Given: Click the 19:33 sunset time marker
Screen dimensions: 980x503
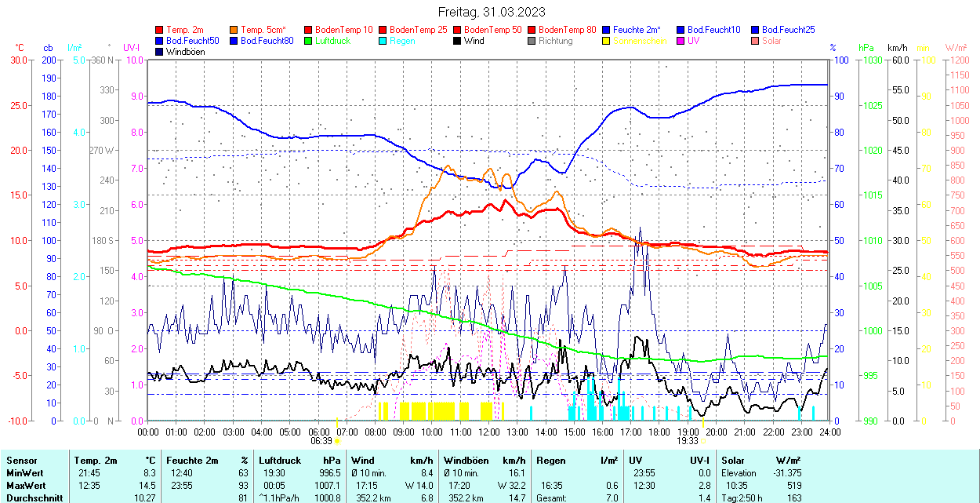Looking at the screenshot, I should 688,441.
